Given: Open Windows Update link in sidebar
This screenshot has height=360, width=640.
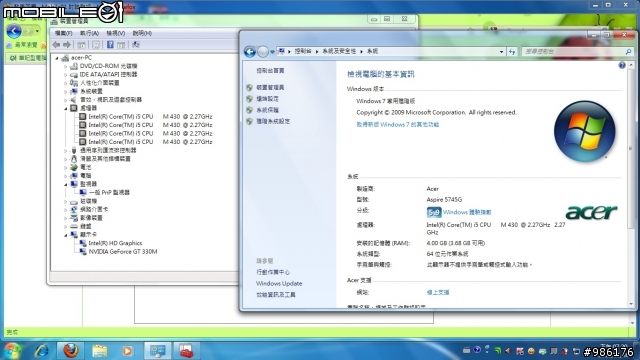Looking at the screenshot, I should [x=279, y=284].
